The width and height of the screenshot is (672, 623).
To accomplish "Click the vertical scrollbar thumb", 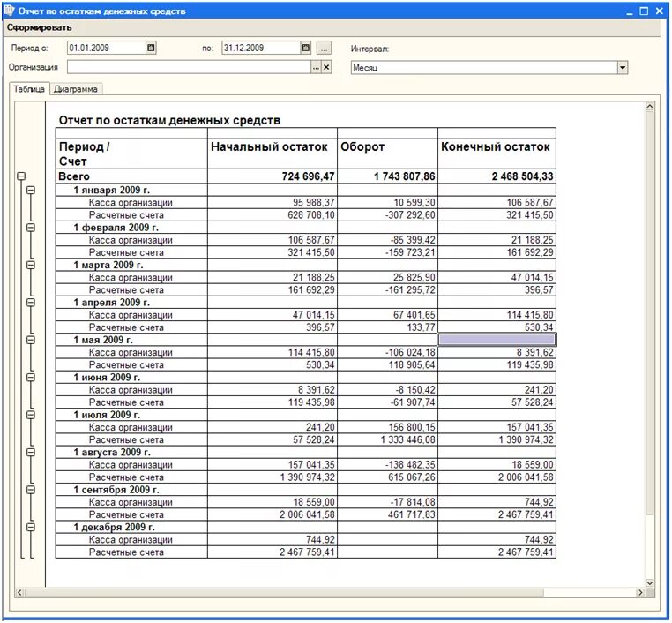I will click(650, 313).
